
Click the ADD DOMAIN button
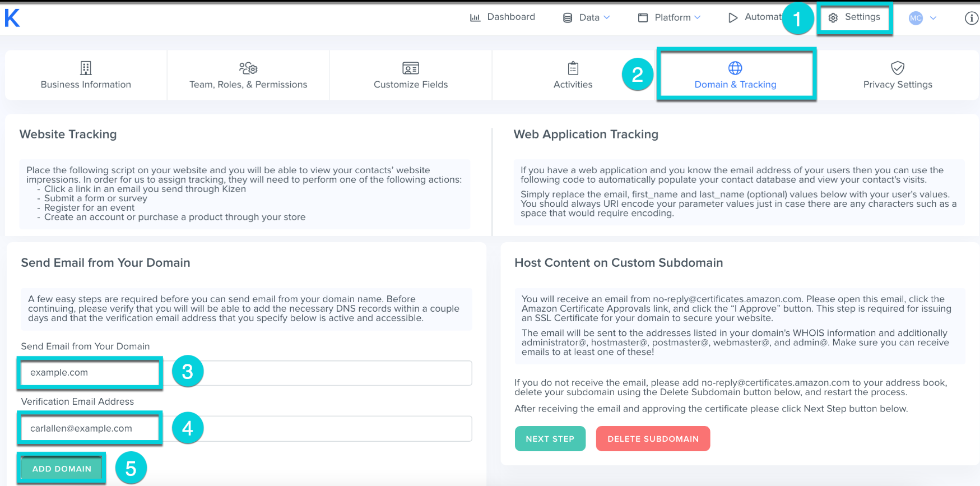click(62, 469)
